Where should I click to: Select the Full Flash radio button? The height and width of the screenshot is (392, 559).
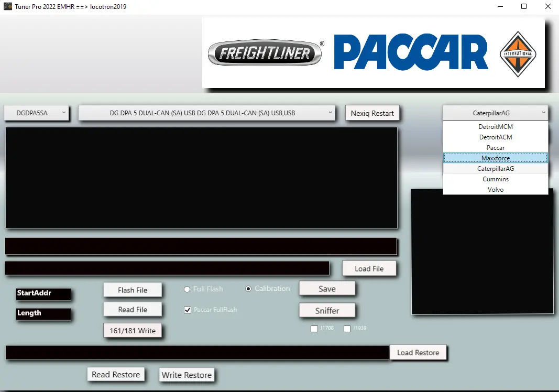click(187, 289)
